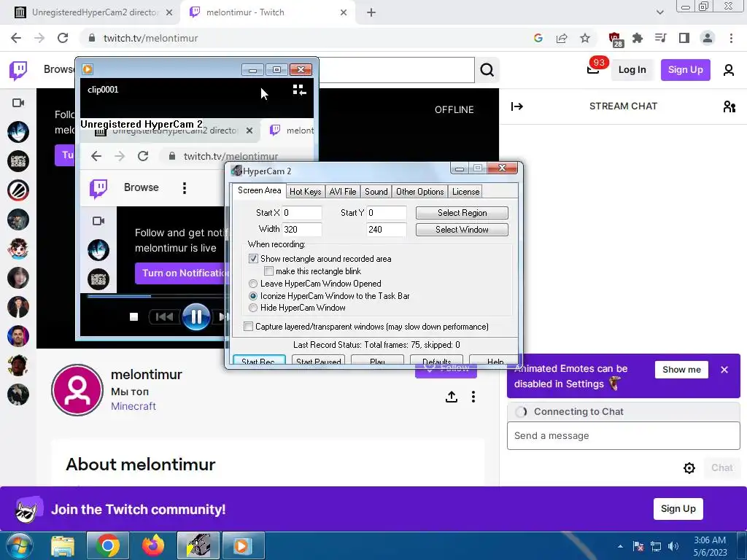747x560 pixels.
Task: Click the followed channels camera icon in sidebar
Action: pos(18,103)
